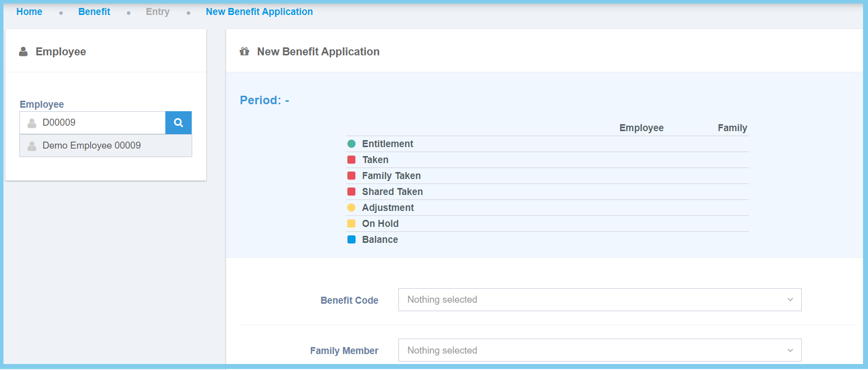Screen dimensions: 868x370
Task: Click the green Entitlement legend dot
Action: [x=352, y=144]
